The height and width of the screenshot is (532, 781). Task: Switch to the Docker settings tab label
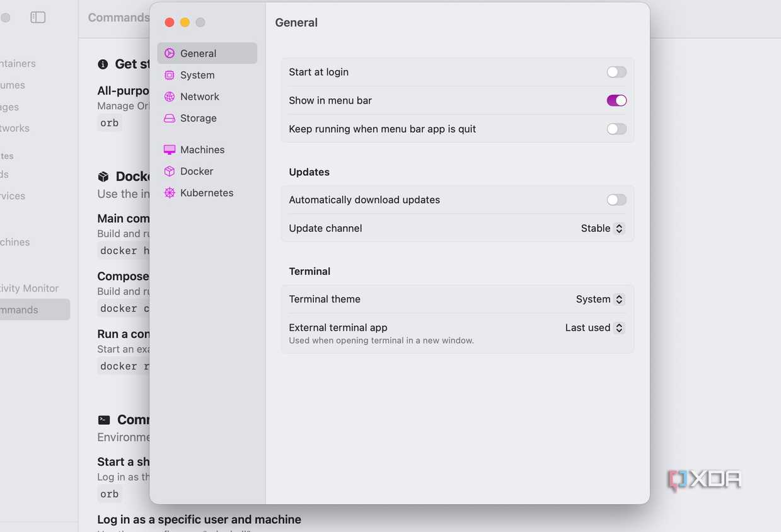[197, 171]
